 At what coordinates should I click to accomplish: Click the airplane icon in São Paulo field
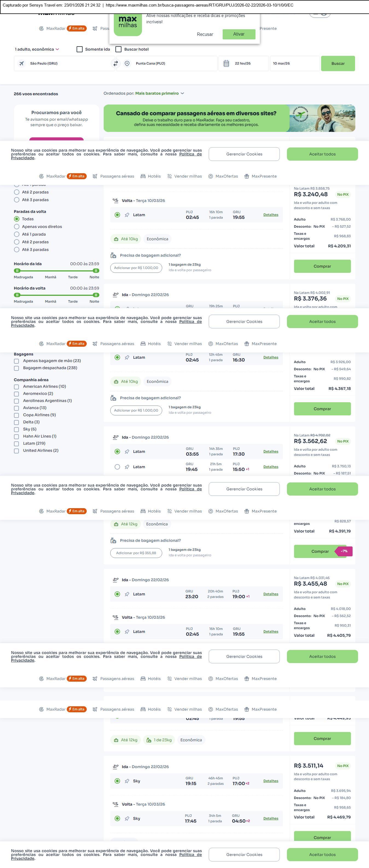(x=22, y=63)
